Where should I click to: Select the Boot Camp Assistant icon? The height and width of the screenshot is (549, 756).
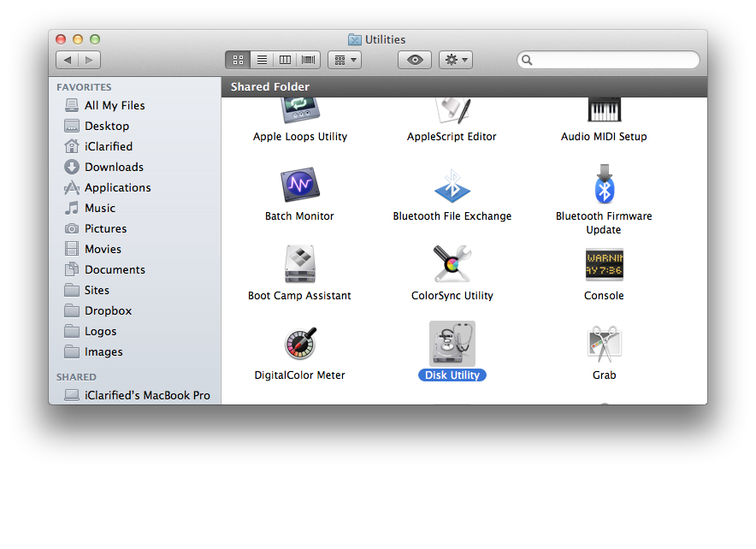pos(299,264)
